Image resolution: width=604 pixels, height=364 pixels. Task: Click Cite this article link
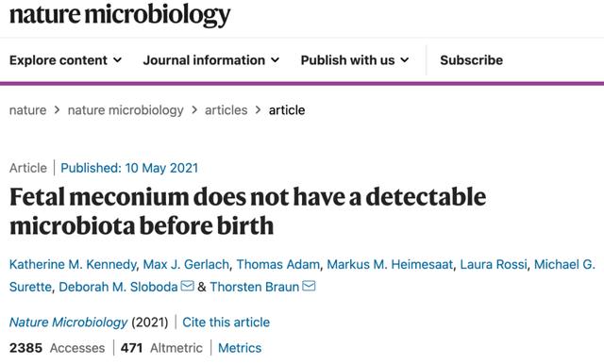point(226,323)
